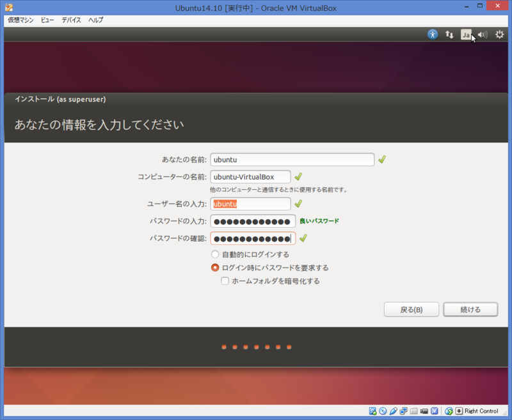Click the optical disc icon in the status bar

click(x=382, y=411)
